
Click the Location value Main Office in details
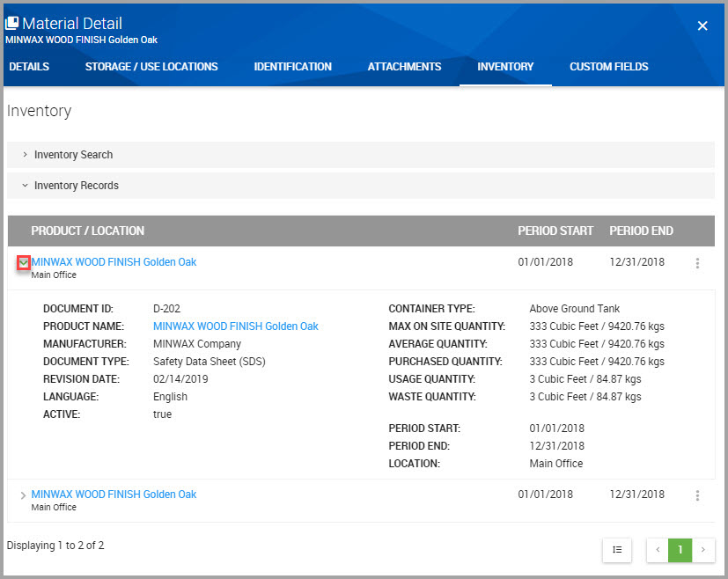coord(555,464)
